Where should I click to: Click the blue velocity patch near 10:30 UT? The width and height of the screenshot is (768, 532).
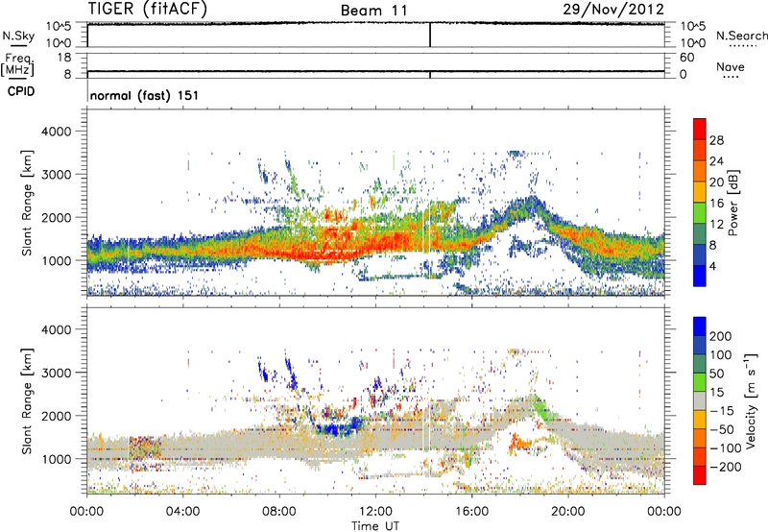[337, 429]
